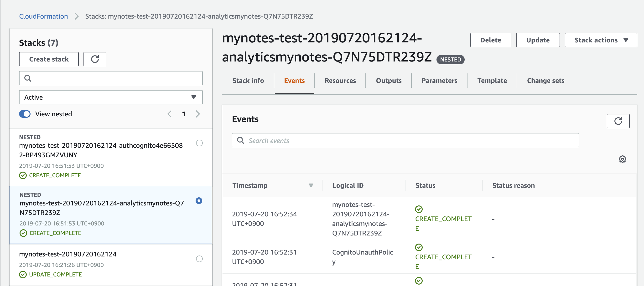This screenshot has height=286, width=644.
Task: Follow the CloudFormation breadcrumb link
Action: (x=43, y=16)
